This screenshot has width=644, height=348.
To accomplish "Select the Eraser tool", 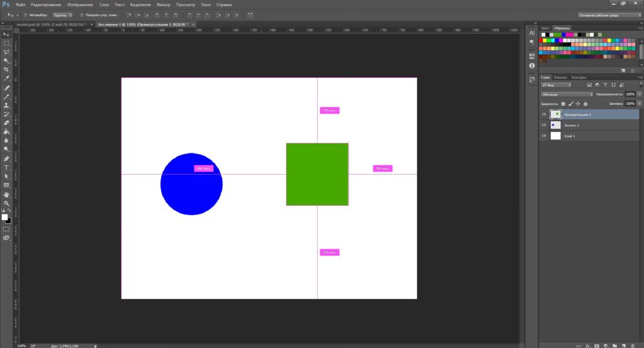I will pyautogui.click(x=6, y=123).
